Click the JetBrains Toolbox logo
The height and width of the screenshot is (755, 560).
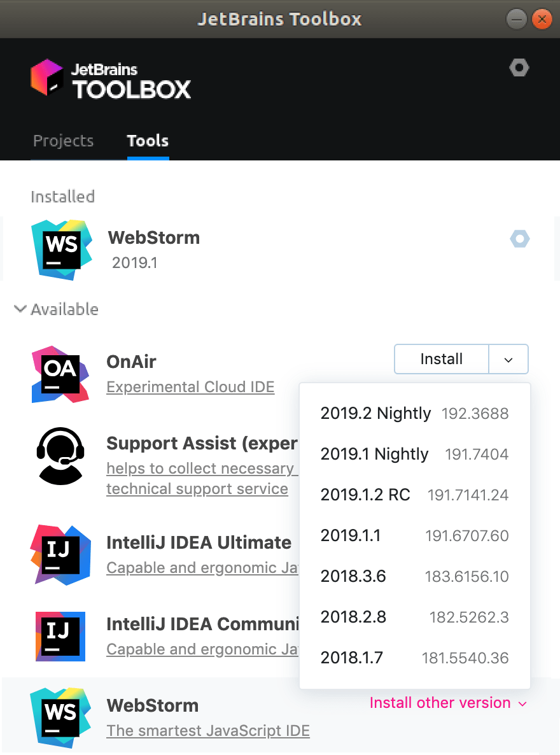pyautogui.click(x=111, y=79)
